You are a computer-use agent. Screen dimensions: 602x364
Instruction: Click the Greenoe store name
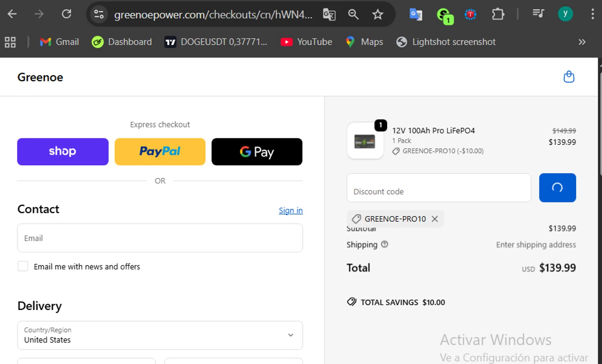click(40, 77)
